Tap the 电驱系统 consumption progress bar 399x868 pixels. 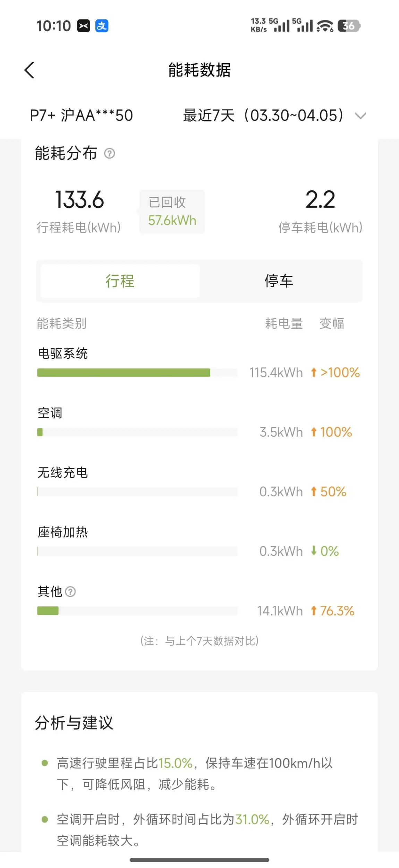click(137, 373)
